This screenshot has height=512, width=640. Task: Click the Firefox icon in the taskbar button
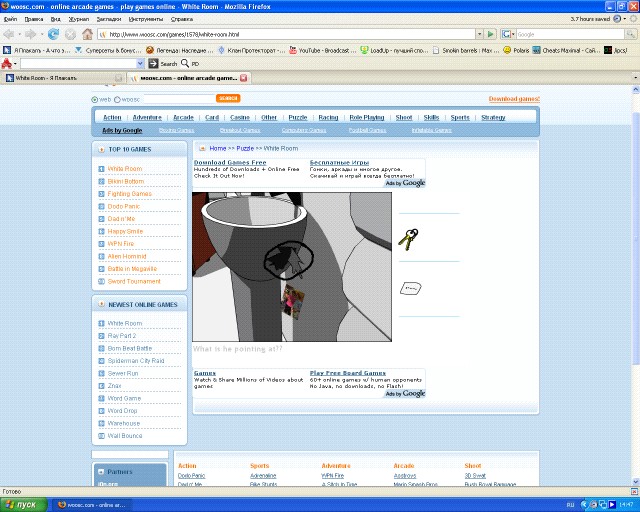pyautogui.click(x=62, y=505)
